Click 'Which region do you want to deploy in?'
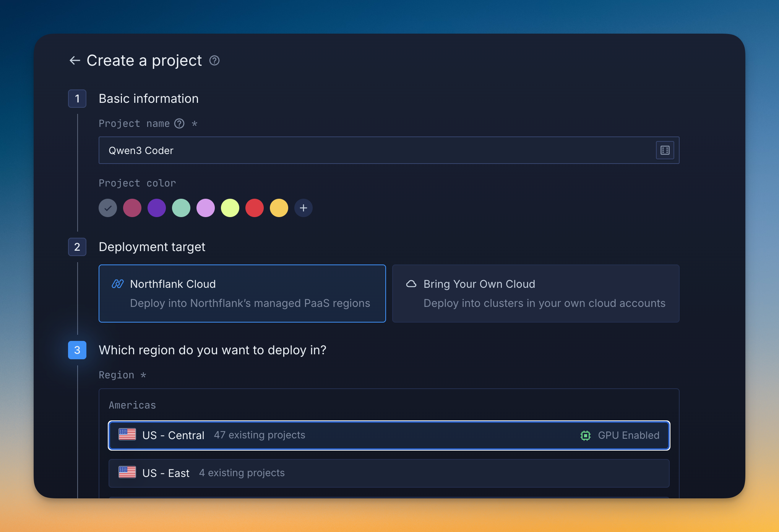This screenshot has height=532, width=779. click(x=213, y=350)
